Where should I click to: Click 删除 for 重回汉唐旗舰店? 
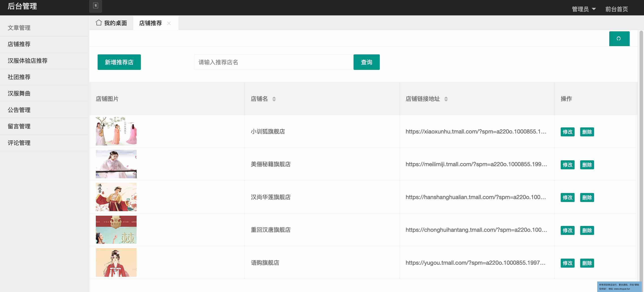point(586,230)
